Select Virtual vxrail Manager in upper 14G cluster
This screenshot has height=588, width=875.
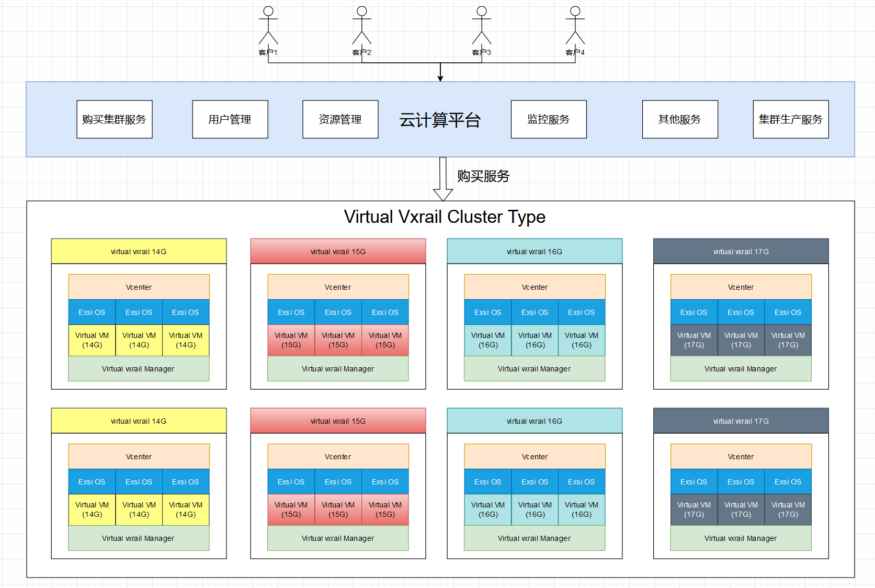point(139,368)
